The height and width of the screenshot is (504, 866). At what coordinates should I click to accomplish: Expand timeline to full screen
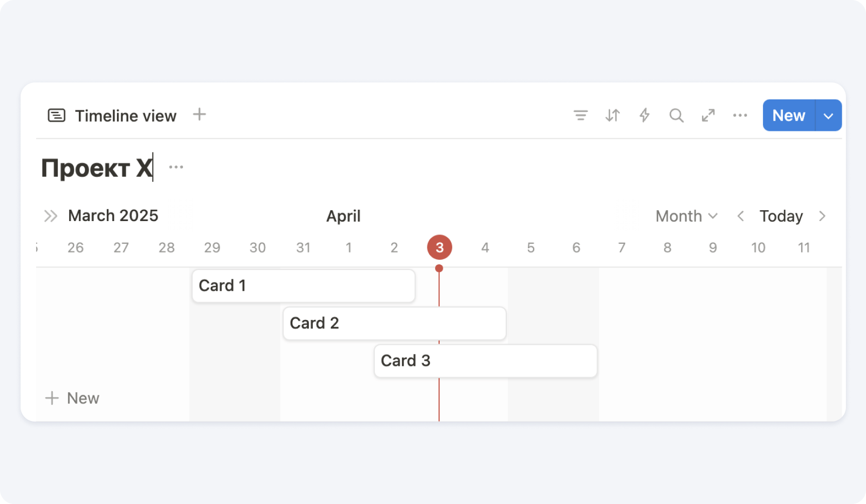[x=708, y=115]
